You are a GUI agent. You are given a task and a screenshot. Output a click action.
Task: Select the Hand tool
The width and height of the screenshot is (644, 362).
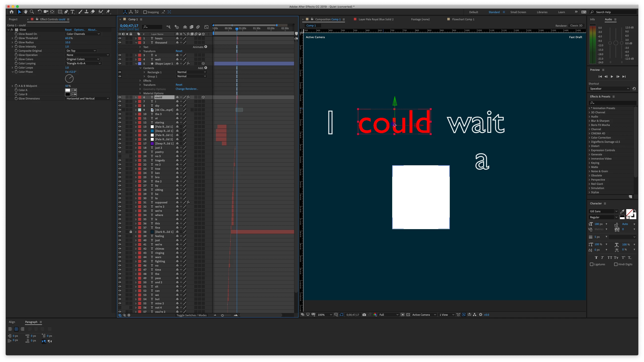point(25,12)
